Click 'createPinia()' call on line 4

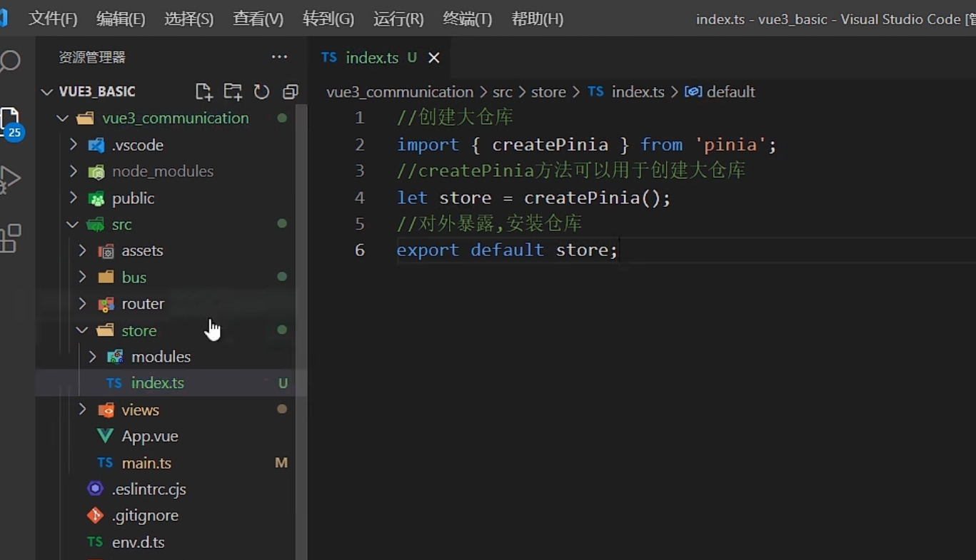coord(592,198)
